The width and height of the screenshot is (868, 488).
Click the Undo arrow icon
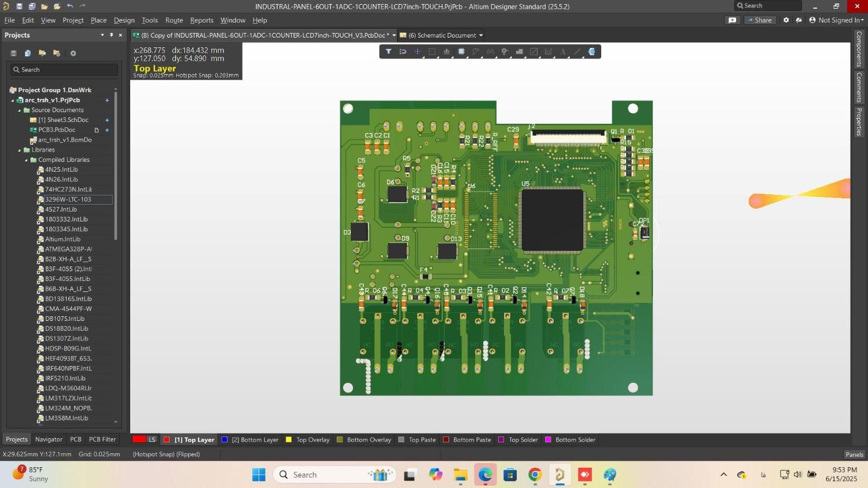tap(69, 6)
